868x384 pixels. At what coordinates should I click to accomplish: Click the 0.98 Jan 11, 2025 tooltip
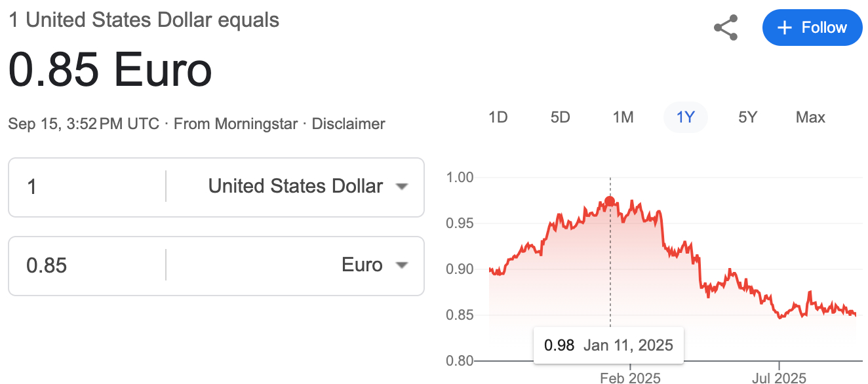608,345
